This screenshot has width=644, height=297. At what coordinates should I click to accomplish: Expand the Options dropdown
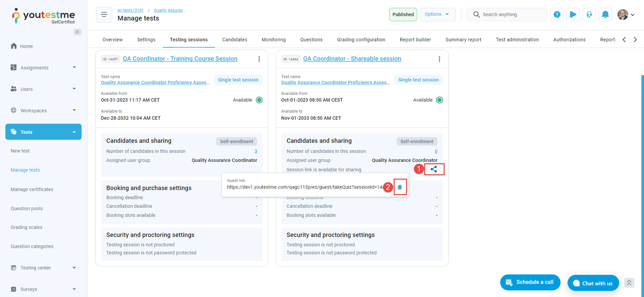pyautogui.click(x=437, y=14)
